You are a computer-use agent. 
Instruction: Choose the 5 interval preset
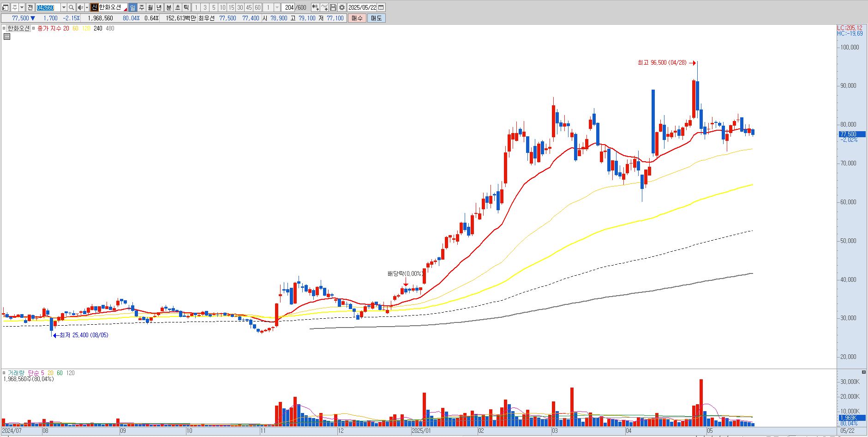214,7
